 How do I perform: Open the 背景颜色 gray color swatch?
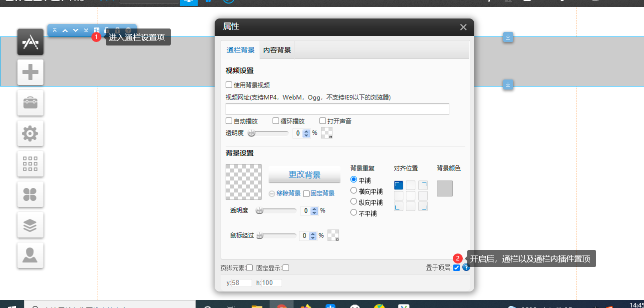click(444, 188)
